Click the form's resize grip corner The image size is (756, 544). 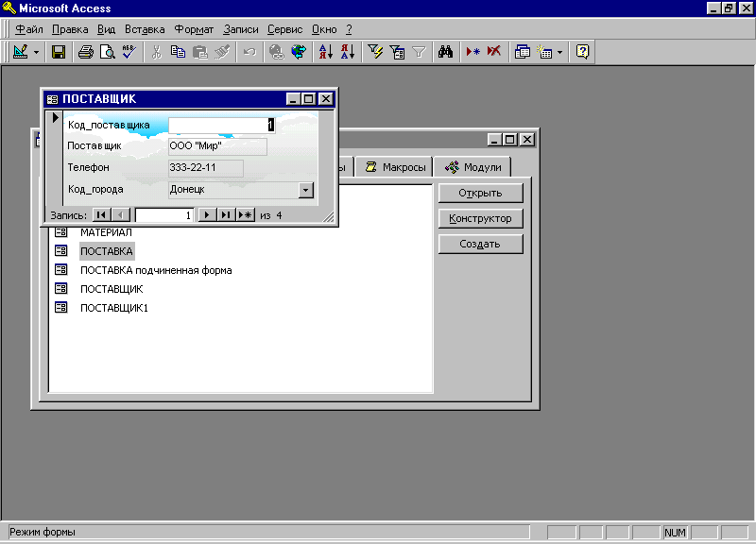[x=328, y=217]
